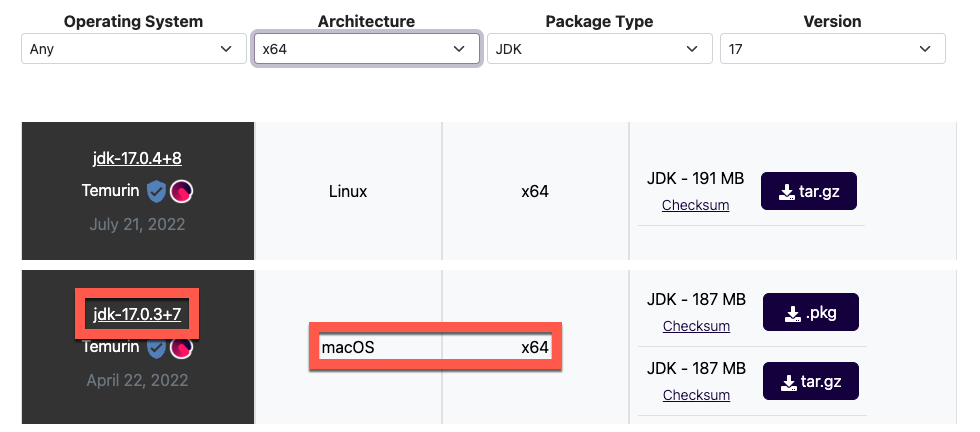Open the Operating System dropdown set to Any
The width and height of the screenshot is (980, 432).
(134, 49)
